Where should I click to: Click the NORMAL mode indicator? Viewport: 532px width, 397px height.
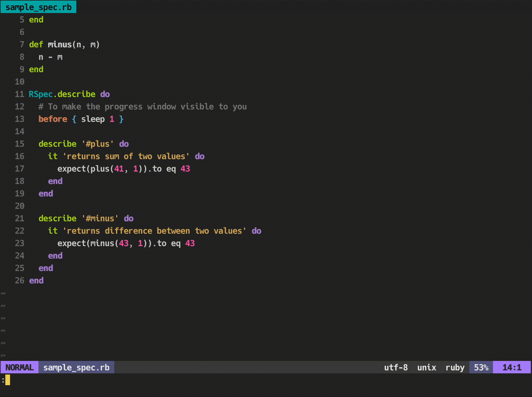pos(20,367)
